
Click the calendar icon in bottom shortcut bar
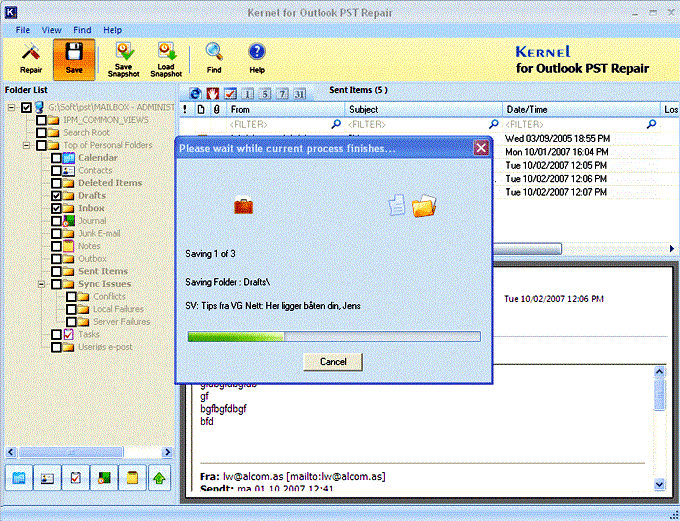(19, 478)
